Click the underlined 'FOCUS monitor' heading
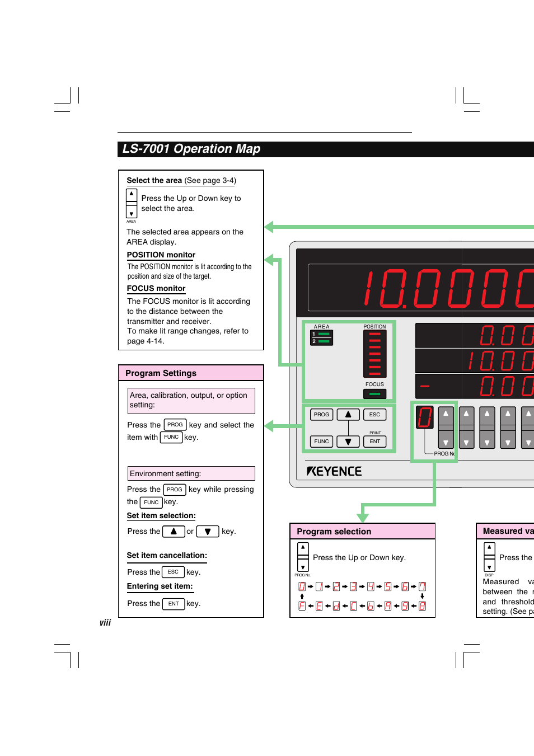Screen dimensions: 534x756 pos(156,289)
